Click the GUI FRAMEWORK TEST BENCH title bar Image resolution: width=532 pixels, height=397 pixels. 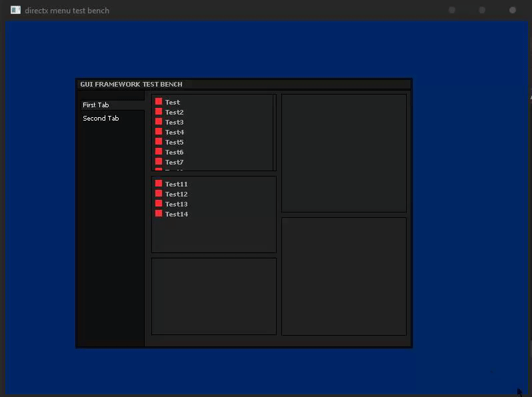point(243,84)
